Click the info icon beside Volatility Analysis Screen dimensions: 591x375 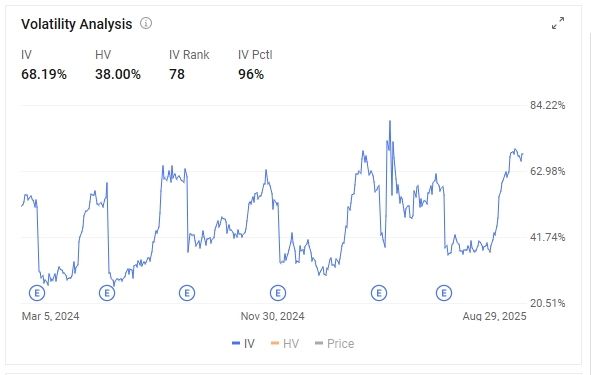tap(146, 23)
